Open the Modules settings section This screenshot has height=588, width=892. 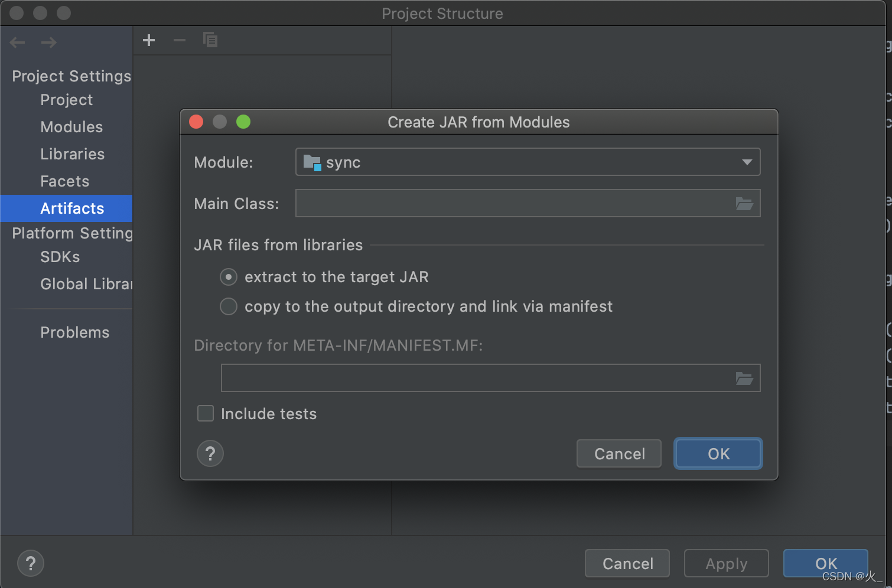71,127
